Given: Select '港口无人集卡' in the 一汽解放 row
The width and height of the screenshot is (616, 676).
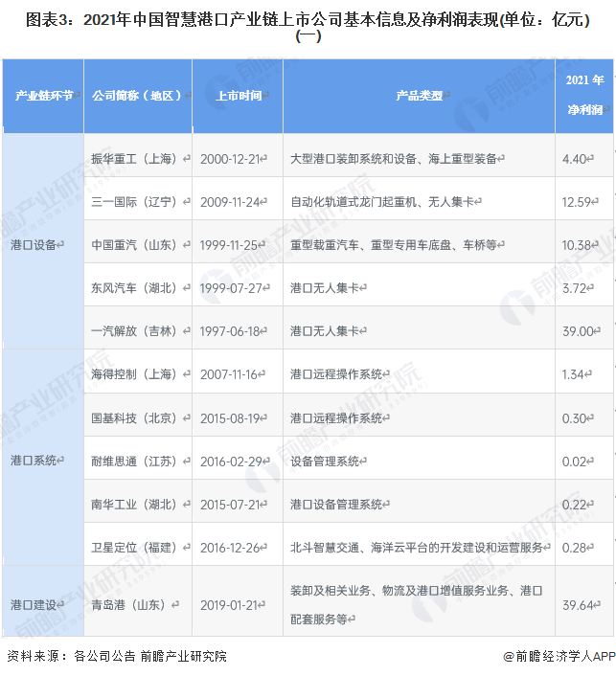Looking at the screenshot, I should pyautogui.click(x=325, y=331).
